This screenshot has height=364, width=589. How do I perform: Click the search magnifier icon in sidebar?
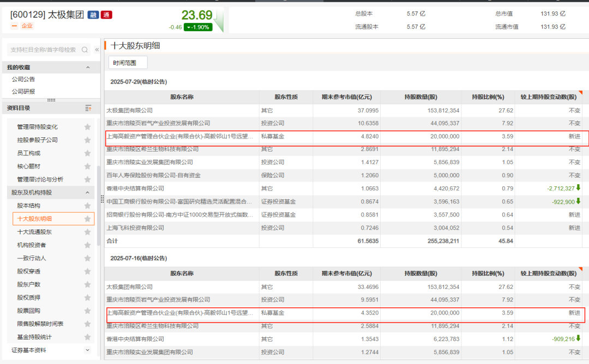tap(85, 50)
